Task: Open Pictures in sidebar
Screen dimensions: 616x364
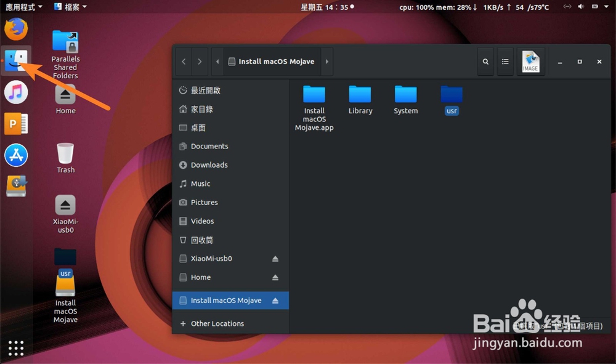Action: [230, 202]
